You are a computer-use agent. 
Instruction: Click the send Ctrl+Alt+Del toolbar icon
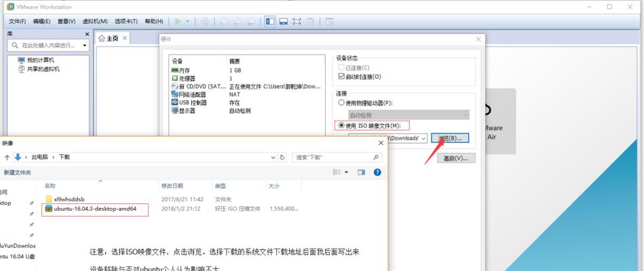pos(206,21)
